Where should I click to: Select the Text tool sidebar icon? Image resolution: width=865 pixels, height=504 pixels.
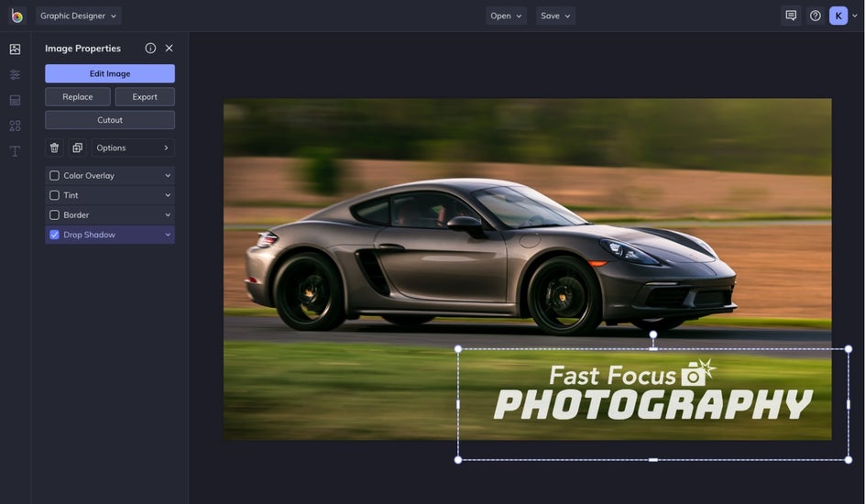pos(15,151)
